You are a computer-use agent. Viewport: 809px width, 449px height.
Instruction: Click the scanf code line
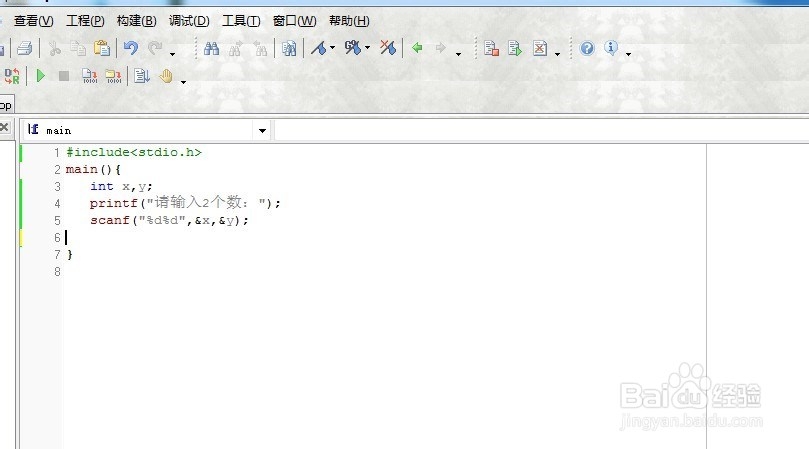169,220
